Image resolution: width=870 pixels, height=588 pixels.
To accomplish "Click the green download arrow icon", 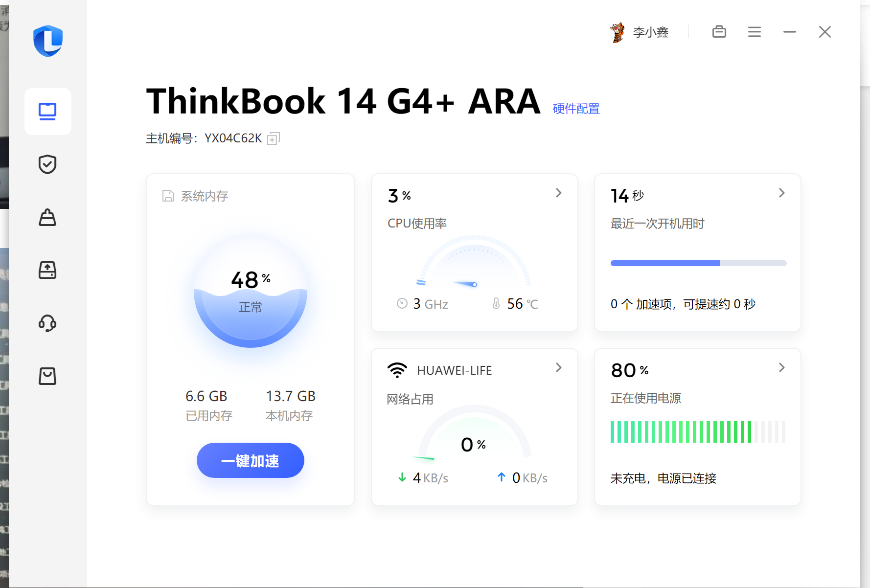I will click(x=402, y=477).
